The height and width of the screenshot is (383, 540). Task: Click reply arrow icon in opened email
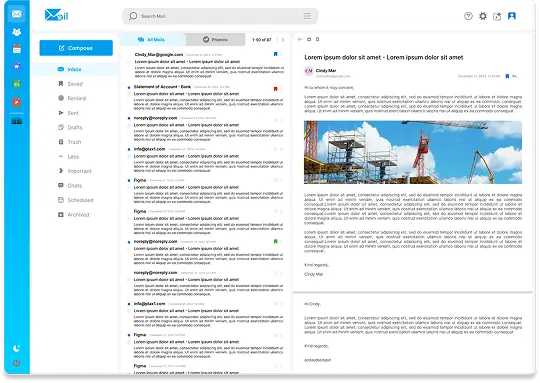click(x=515, y=76)
